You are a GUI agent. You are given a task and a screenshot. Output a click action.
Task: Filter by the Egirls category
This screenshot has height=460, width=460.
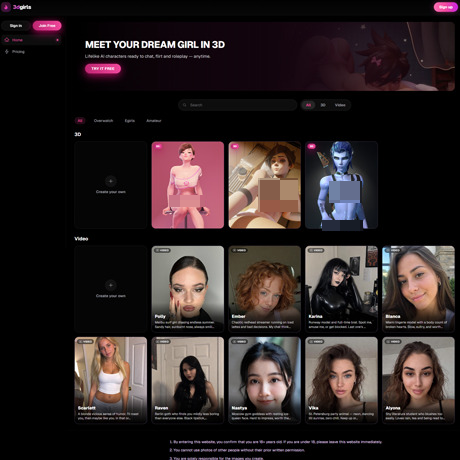point(130,121)
